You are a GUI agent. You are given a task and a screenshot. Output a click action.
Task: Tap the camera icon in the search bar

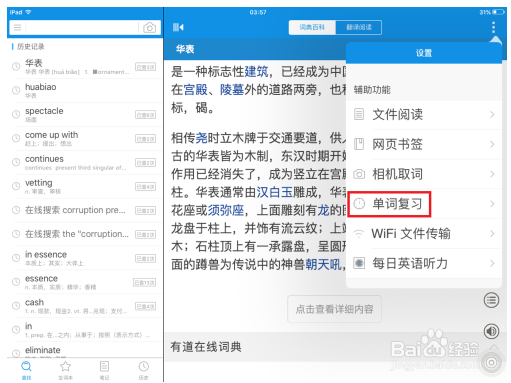(x=149, y=27)
